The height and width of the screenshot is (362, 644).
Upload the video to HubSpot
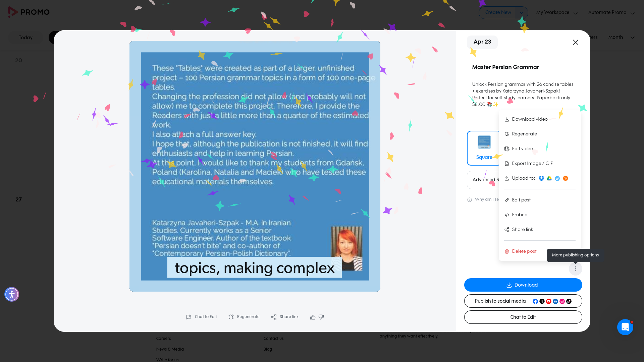tap(566, 178)
